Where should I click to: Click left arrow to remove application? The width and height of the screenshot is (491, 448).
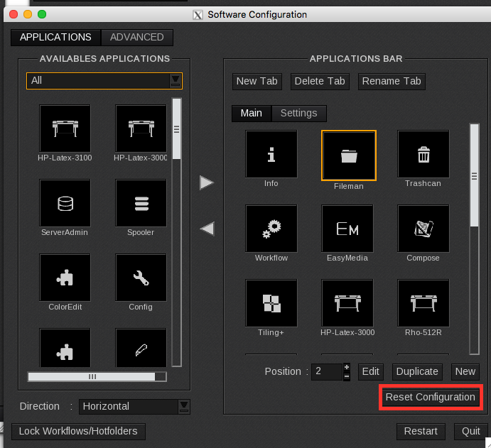pos(207,229)
